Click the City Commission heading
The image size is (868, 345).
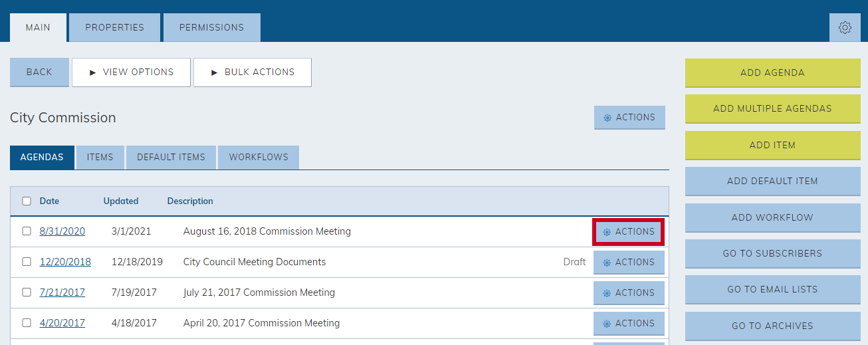click(x=63, y=118)
